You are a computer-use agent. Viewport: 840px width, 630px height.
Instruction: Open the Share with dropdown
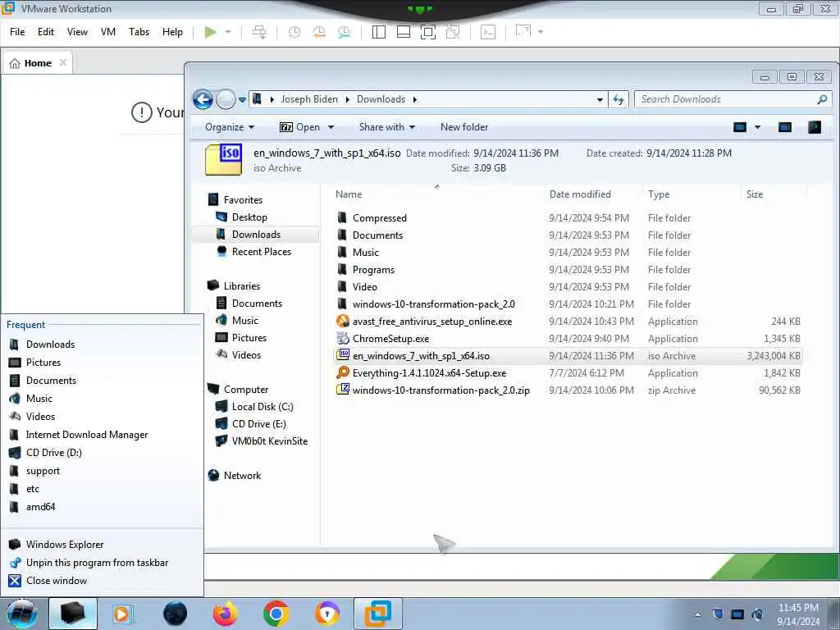pos(387,127)
